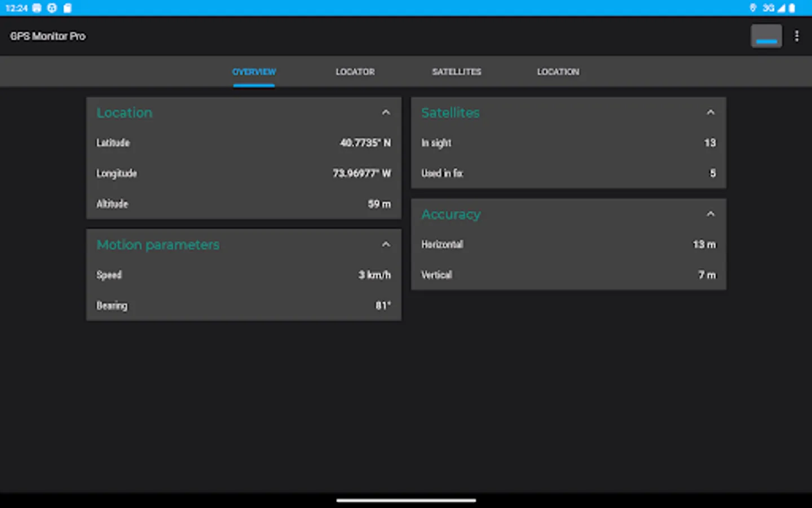Open the three-dot overflow menu
Viewport: 812px width, 508px height.
pyautogui.click(x=796, y=36)
